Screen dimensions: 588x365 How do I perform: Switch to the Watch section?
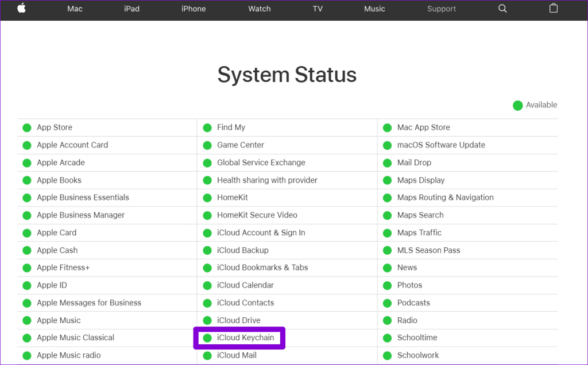tap(259, 9)
